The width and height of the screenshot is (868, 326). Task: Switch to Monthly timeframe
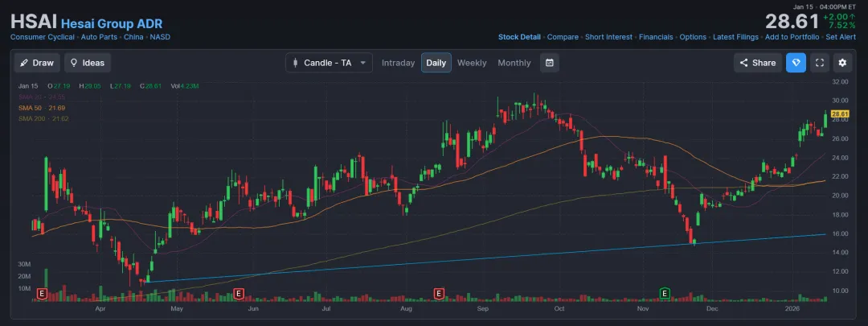click(x=514, y=63)
